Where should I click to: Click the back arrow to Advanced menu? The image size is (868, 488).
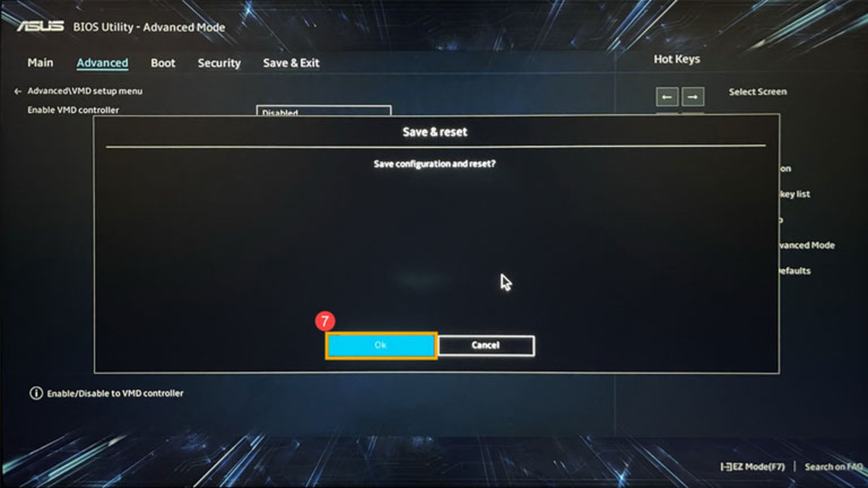point(17,90)
